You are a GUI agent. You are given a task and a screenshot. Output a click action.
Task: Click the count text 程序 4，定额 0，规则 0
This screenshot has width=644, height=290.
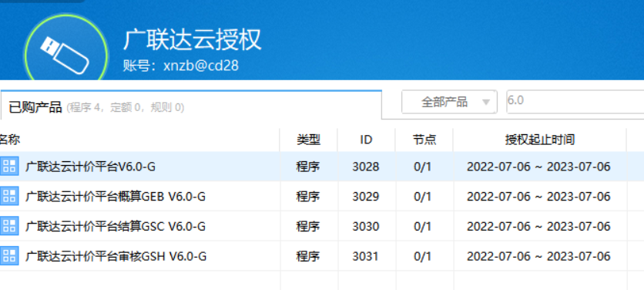[x=126, y=108]
